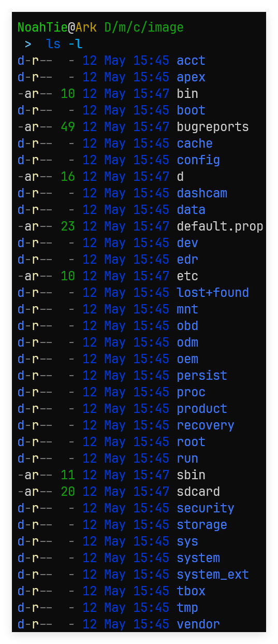Click the sys directory name

tap(187, 541)
